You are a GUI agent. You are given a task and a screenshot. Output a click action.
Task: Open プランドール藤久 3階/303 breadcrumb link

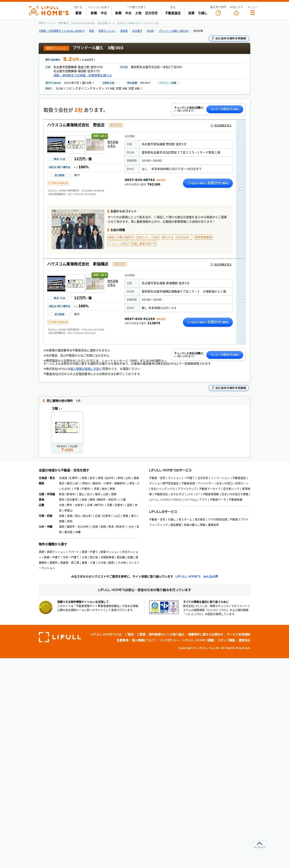pyautogui.click(x=174, y=31)
